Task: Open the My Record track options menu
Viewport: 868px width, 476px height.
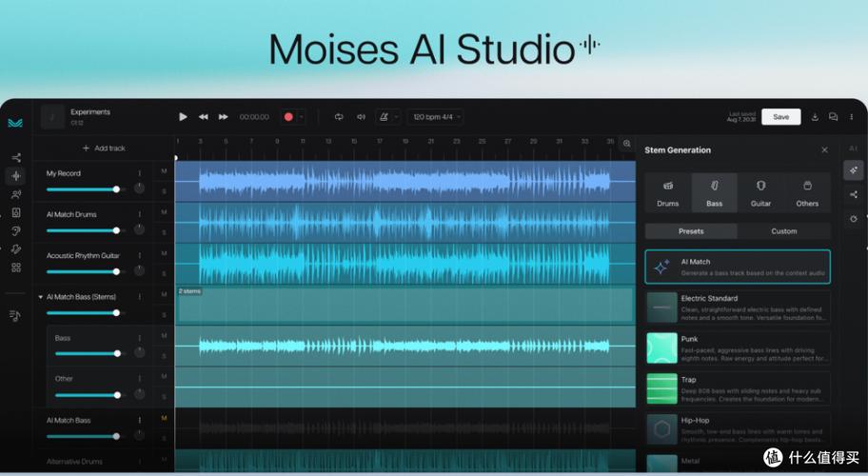Action: coord(140,173)
